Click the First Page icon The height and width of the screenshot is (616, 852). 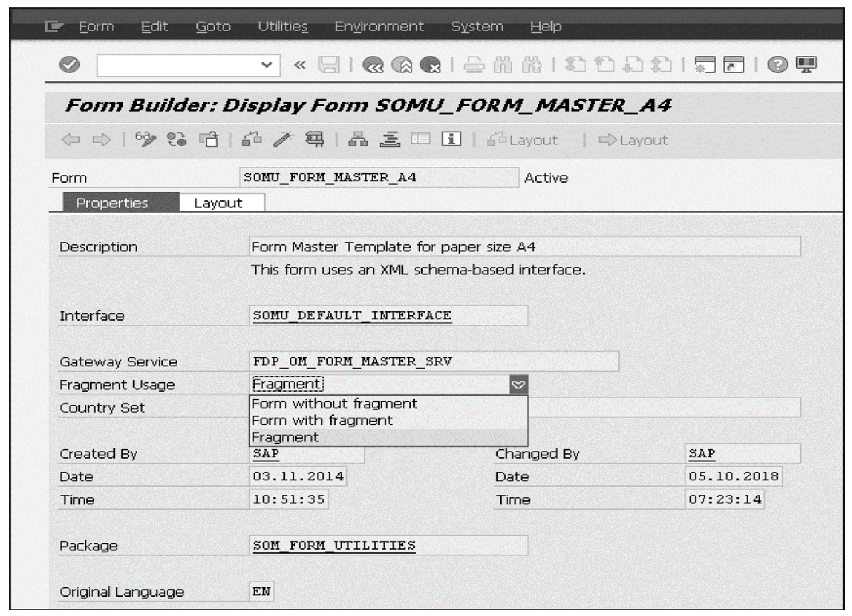coord(575,65)
